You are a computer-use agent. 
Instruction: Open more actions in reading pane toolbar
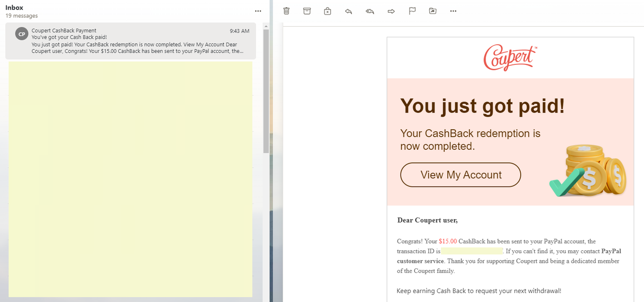pos(453,11)
